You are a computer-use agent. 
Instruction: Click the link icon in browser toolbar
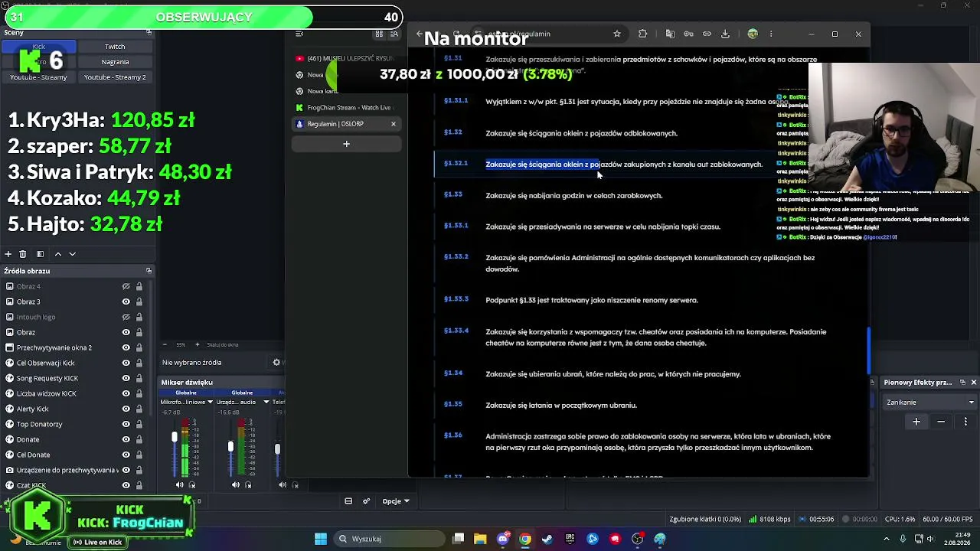tap(707, 34)
